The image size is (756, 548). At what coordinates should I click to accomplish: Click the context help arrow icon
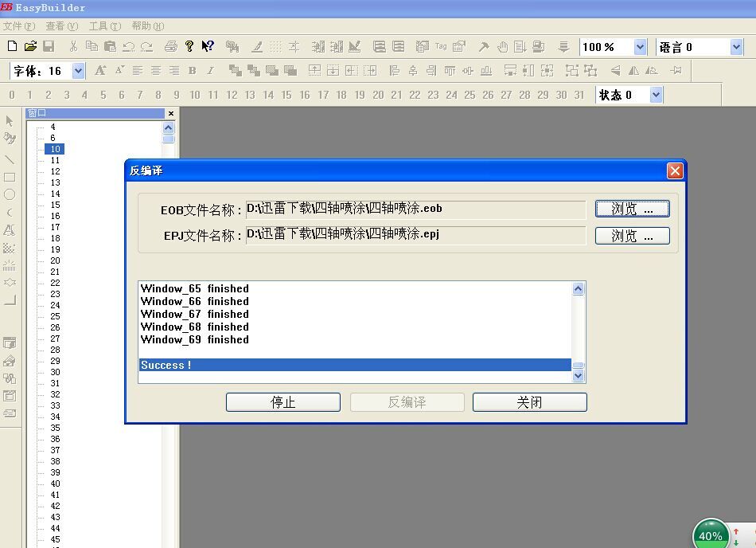point(208,47)
